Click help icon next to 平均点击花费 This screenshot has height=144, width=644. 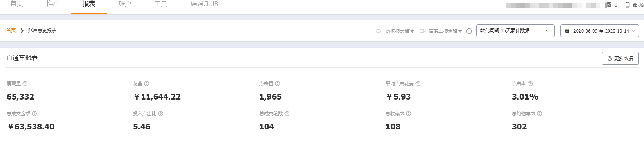[418, 84]
